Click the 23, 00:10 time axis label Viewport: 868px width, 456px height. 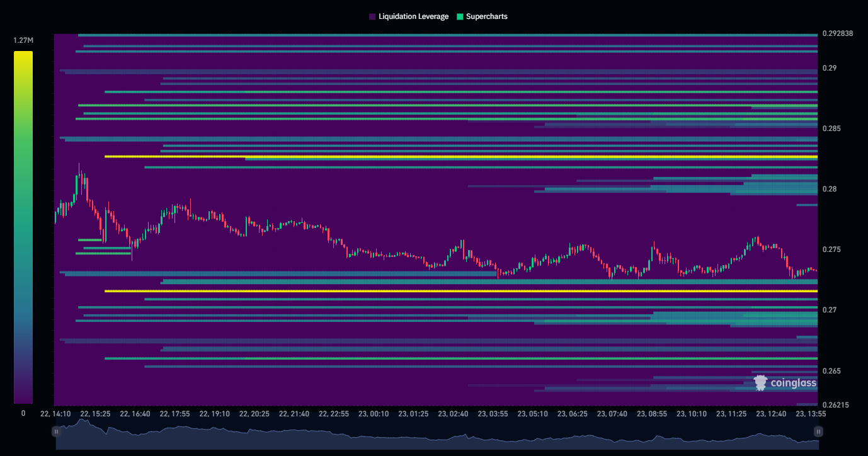tap(373, 414)
